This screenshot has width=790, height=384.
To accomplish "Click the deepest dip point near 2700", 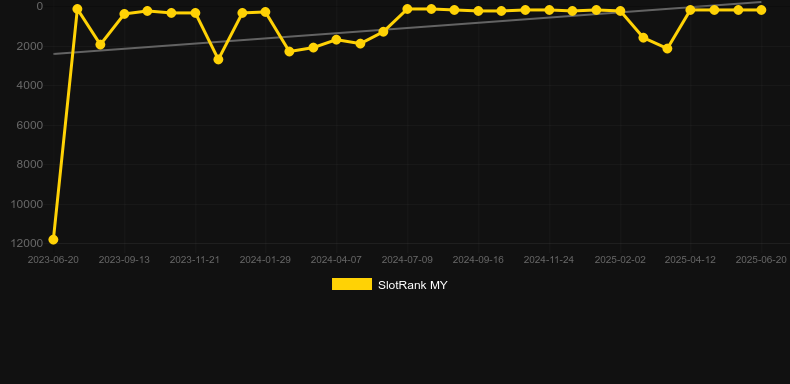I will point(218,59).
